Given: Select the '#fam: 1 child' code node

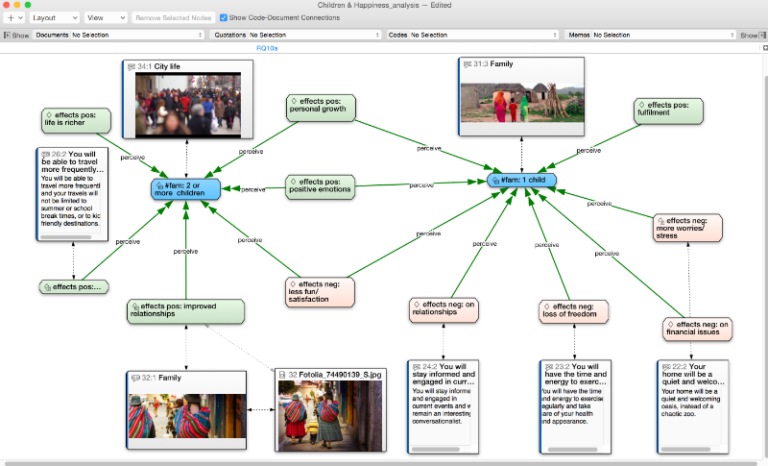Looking at the screenshot, I should point(521,180).
